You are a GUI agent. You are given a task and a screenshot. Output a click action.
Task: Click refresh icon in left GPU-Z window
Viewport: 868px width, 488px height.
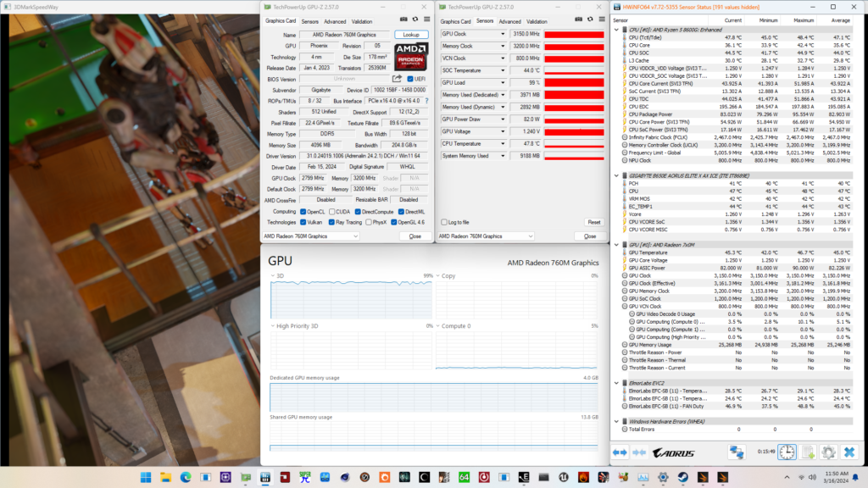pyautogui.click(x=415, y=19)
